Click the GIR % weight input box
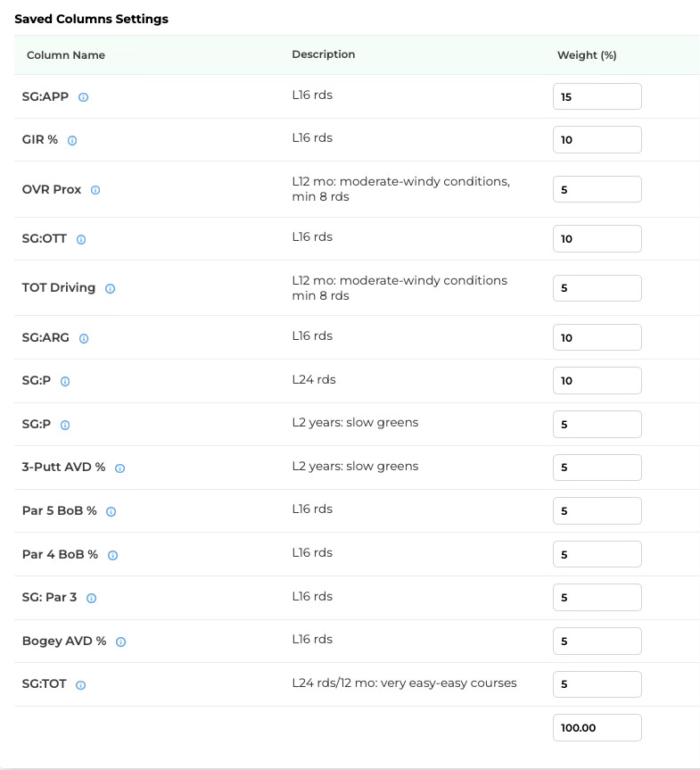 pos(597,139)
